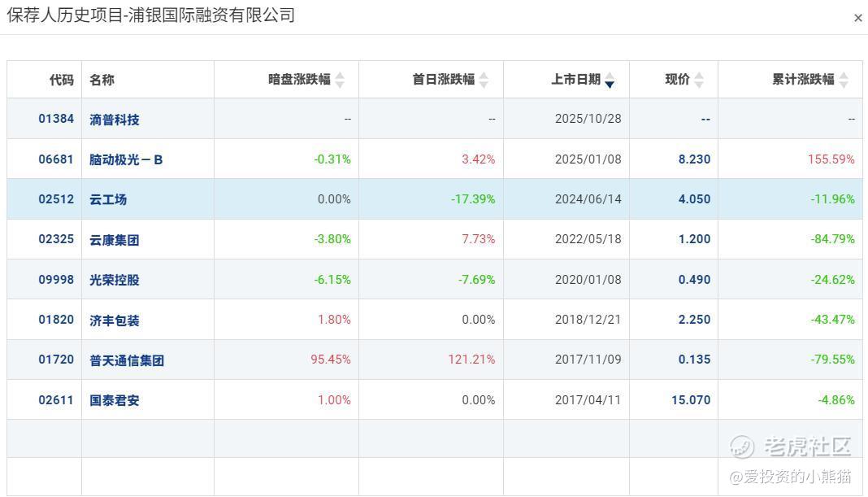Sort by 现价 column arrows

click(699, 81)
